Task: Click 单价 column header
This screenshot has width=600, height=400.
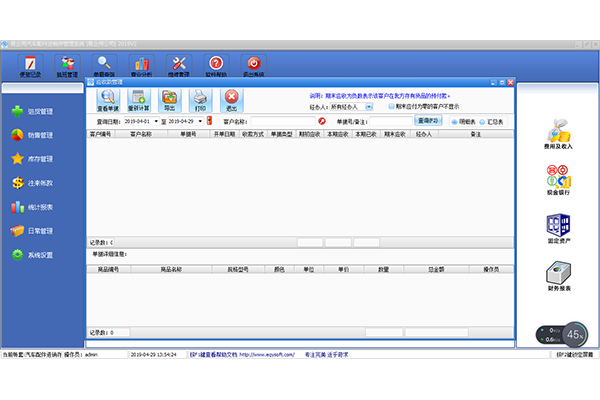Action: pyautogui.click(x=344, y=269)
